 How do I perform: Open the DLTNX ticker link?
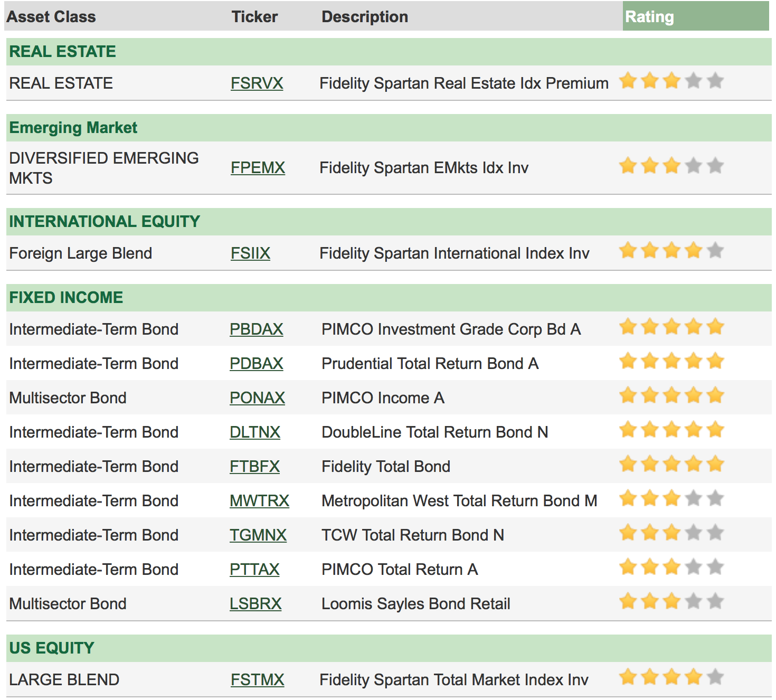tap(254, 432)
